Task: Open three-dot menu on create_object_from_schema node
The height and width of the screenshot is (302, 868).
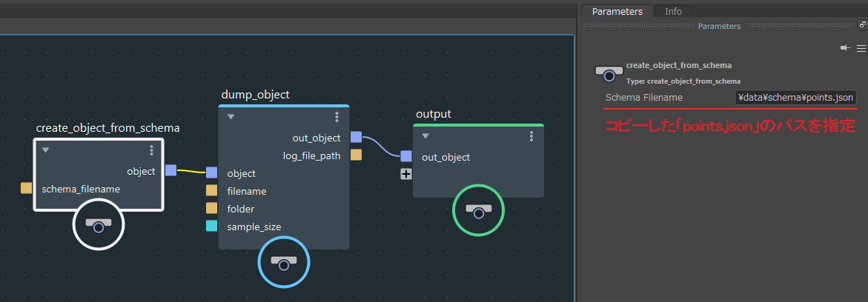Action: 151,150
